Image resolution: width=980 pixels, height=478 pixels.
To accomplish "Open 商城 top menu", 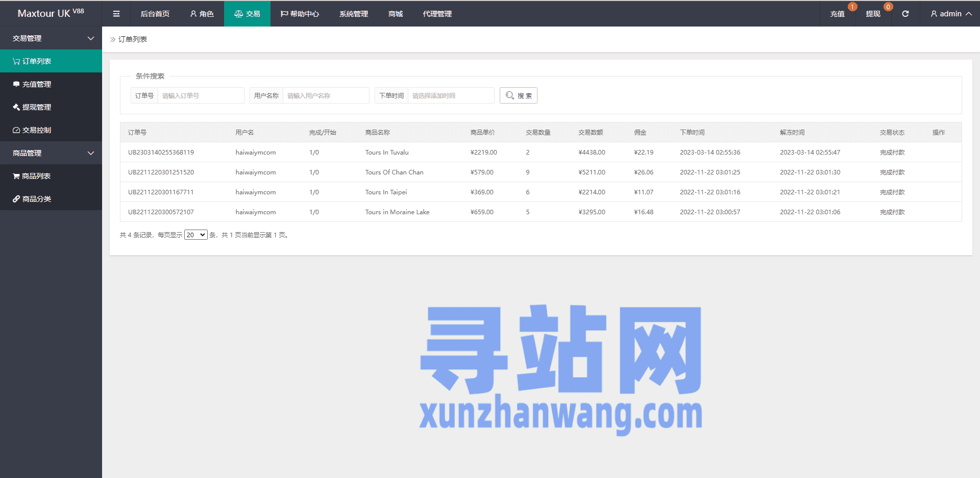I will tap(396, 14).
